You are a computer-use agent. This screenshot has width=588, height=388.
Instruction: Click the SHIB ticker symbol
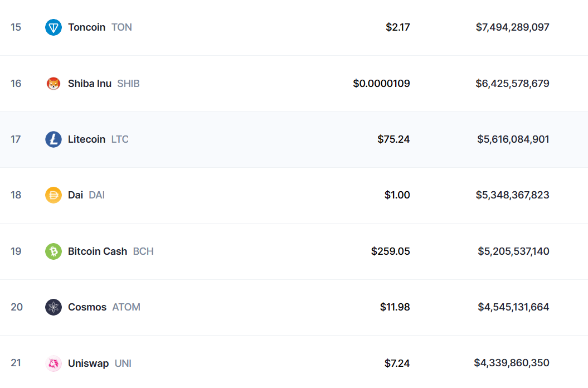(x=128, y=83)
